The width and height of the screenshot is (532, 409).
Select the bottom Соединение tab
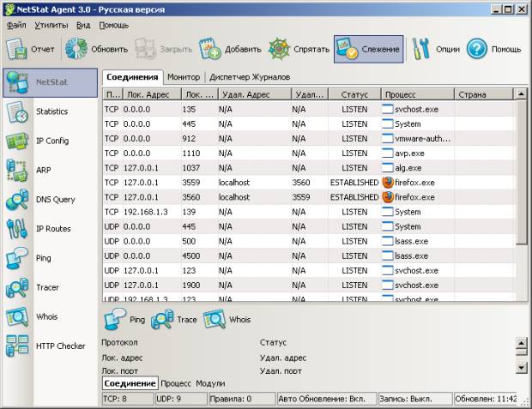tap(130, 383)
